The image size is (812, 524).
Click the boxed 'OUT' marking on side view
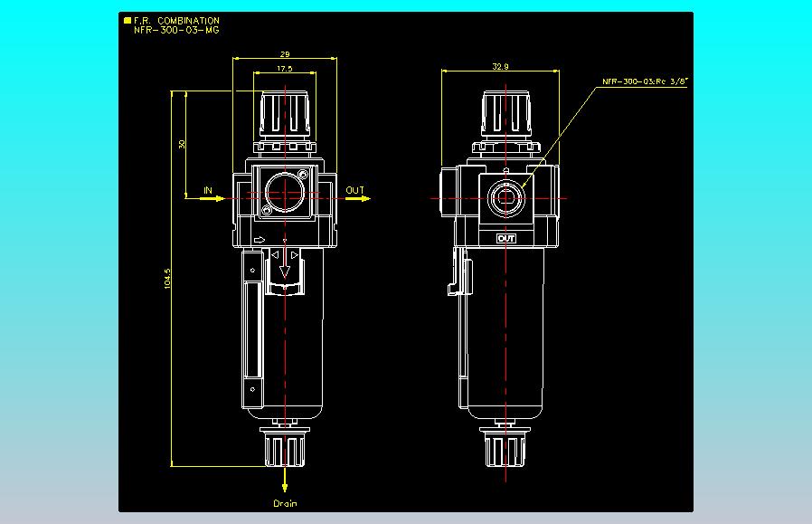click(x=506, y=238)
